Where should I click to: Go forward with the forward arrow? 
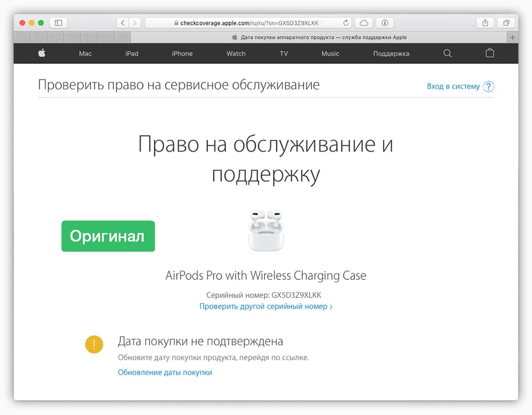tap(135, 23)
